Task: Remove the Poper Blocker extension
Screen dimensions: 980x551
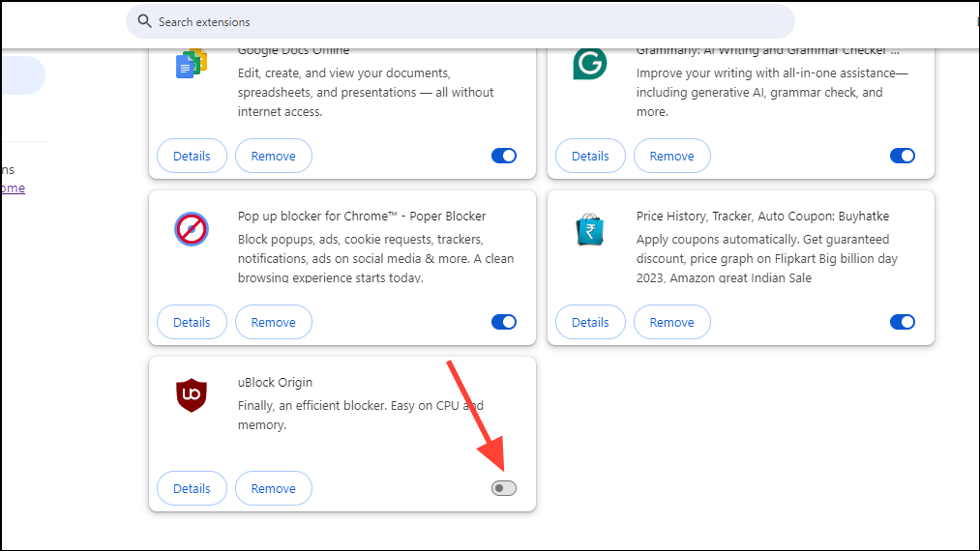Action: tap(274, 322)
